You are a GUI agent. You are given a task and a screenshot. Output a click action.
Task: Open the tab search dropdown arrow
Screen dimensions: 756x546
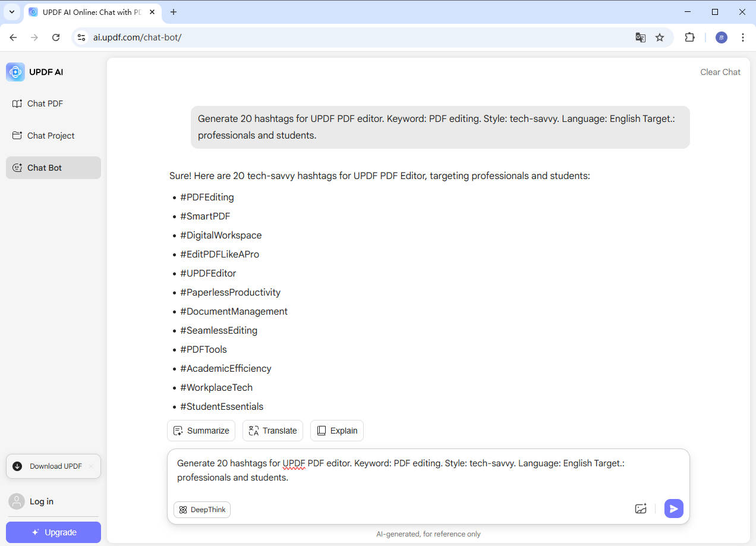(x=11, y=12)
